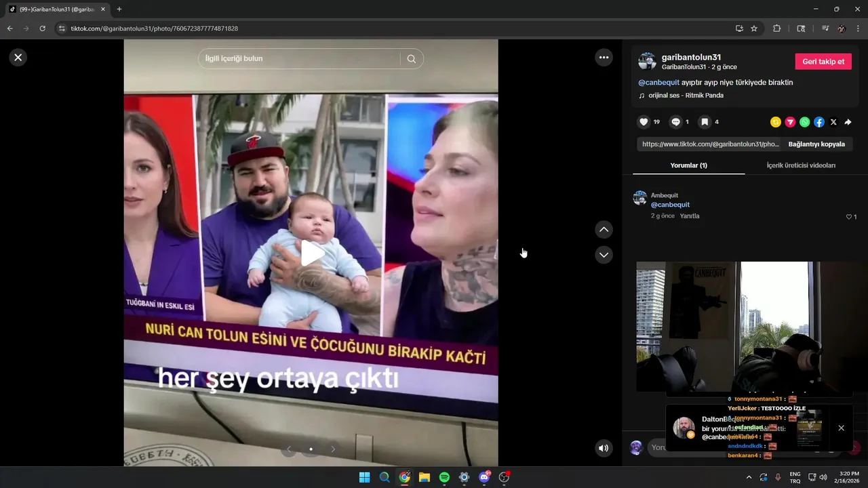Show the previous photo slide arrow
868x488 pixels.
(289, 449)
